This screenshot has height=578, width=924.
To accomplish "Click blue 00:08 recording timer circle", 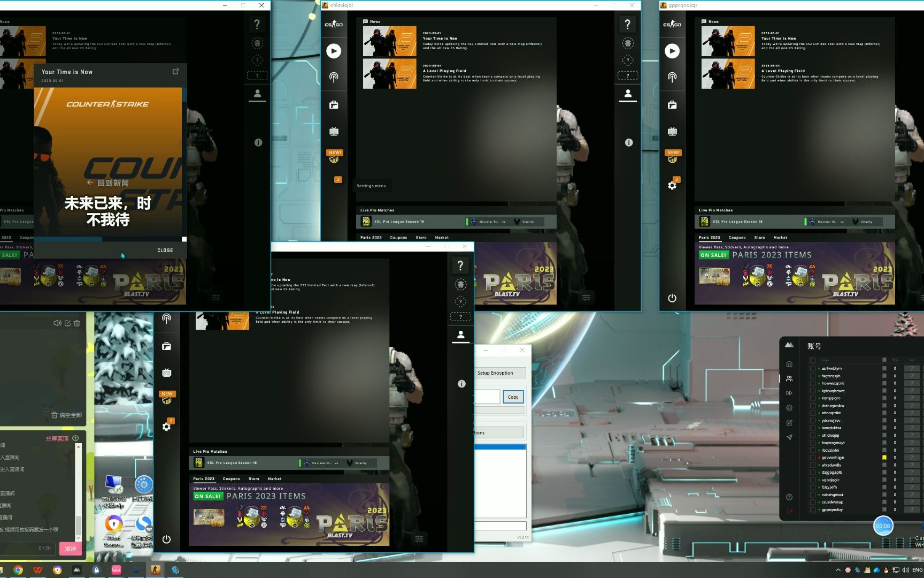I will click(883, 526).
